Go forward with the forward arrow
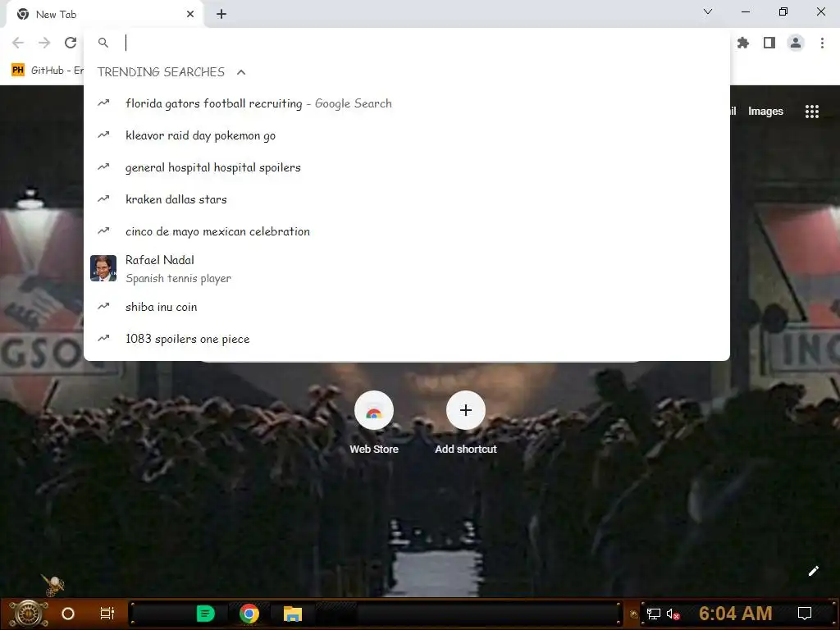This screenshot has height=630, width=840. (44, 43)
